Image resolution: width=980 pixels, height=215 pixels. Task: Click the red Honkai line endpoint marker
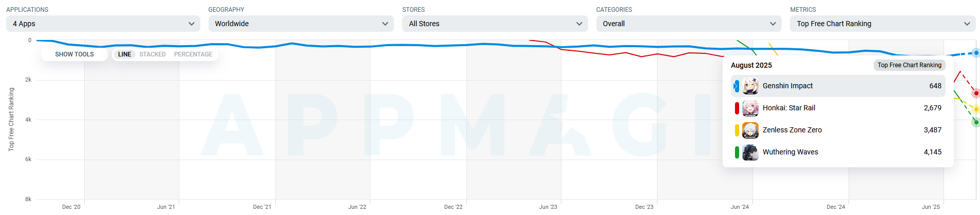click(x=976, y=93)
